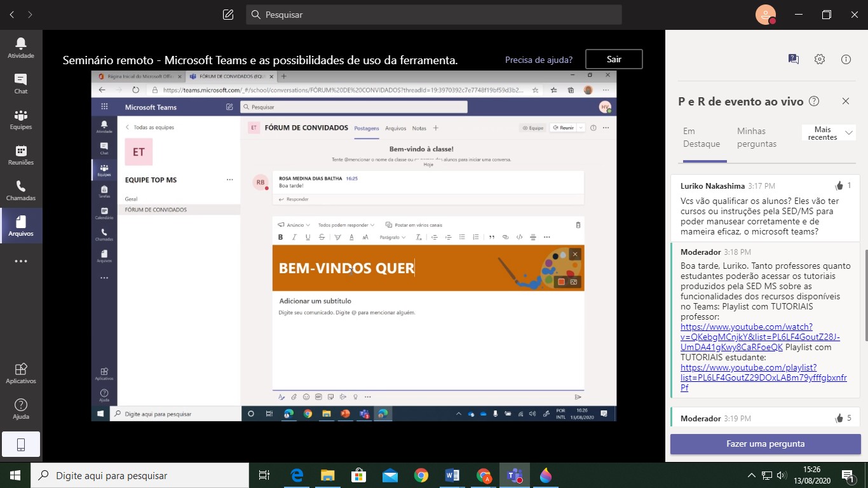
Task: Click Notas tab in shared screen
Action: pos(419,128)
